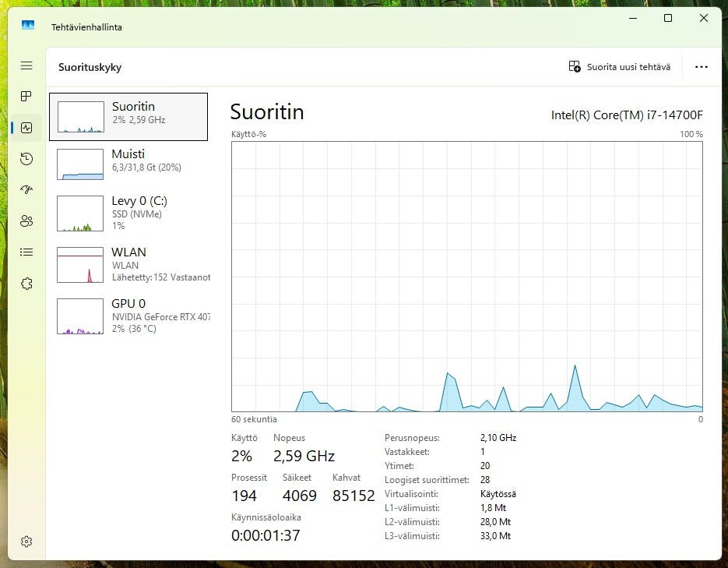
Task: Open the three-dot more options menu
Action: coord(702,67)
